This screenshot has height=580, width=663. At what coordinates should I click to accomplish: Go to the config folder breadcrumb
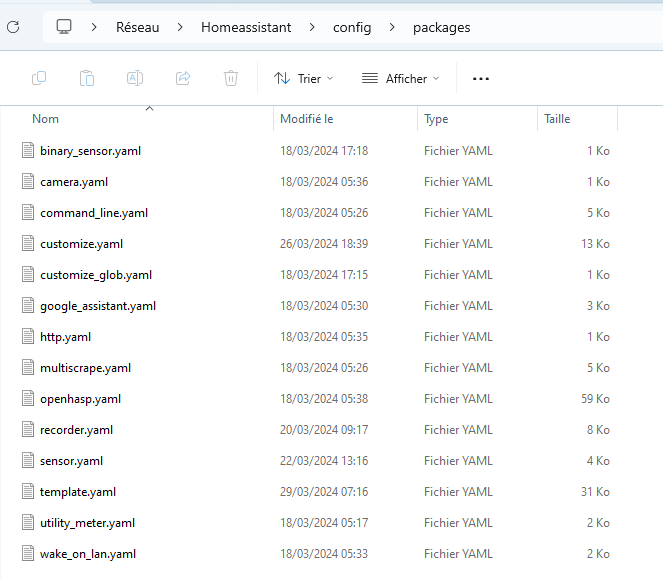tap(352, 27)
